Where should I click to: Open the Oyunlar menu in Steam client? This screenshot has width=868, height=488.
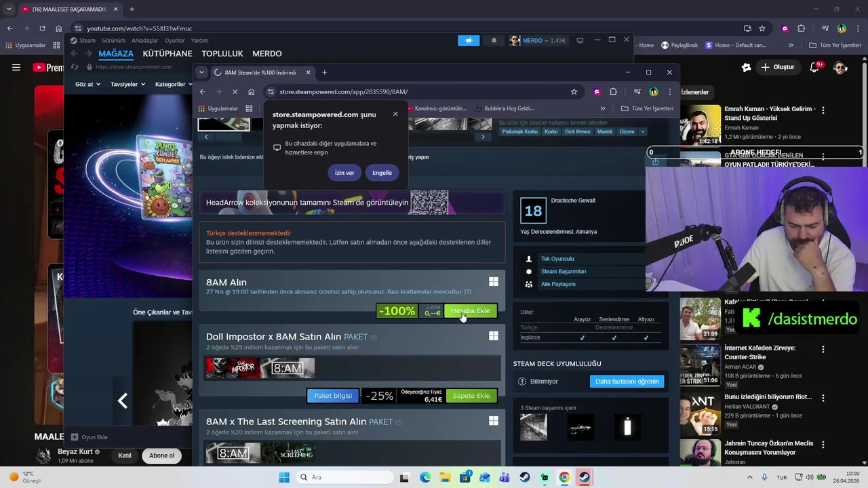(174, 41)
